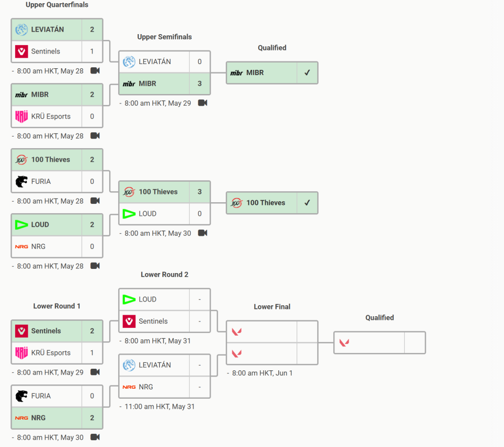This screenshot has height=447, width=504.
Task: Click the LEVIATÁN logo in Upper Quarterfinals
Action: 22,29
